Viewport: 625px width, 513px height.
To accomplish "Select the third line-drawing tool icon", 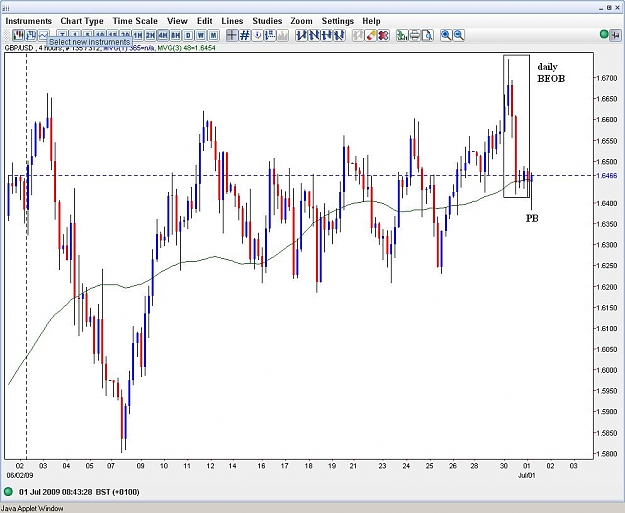I will pyautogui.click(x=326, y=35).
